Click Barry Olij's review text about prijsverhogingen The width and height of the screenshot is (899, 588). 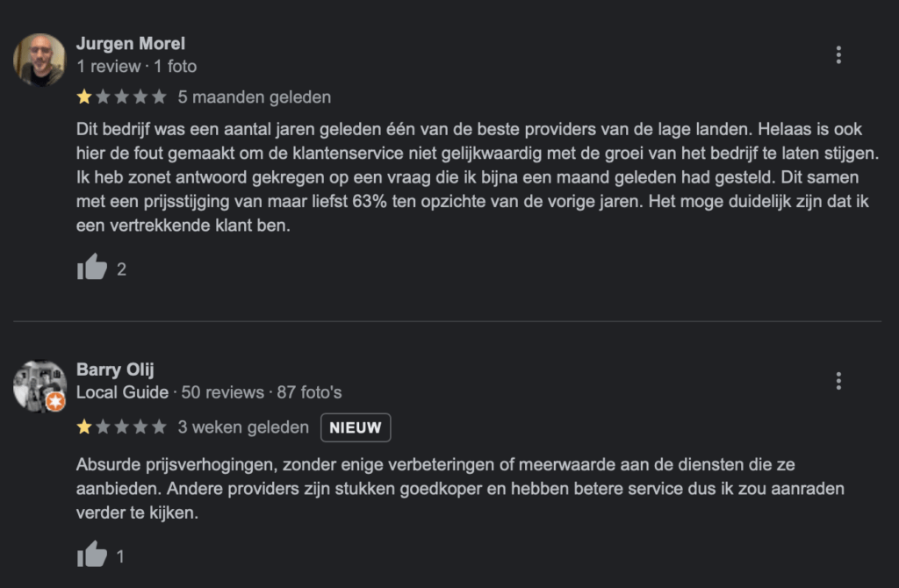457,489
